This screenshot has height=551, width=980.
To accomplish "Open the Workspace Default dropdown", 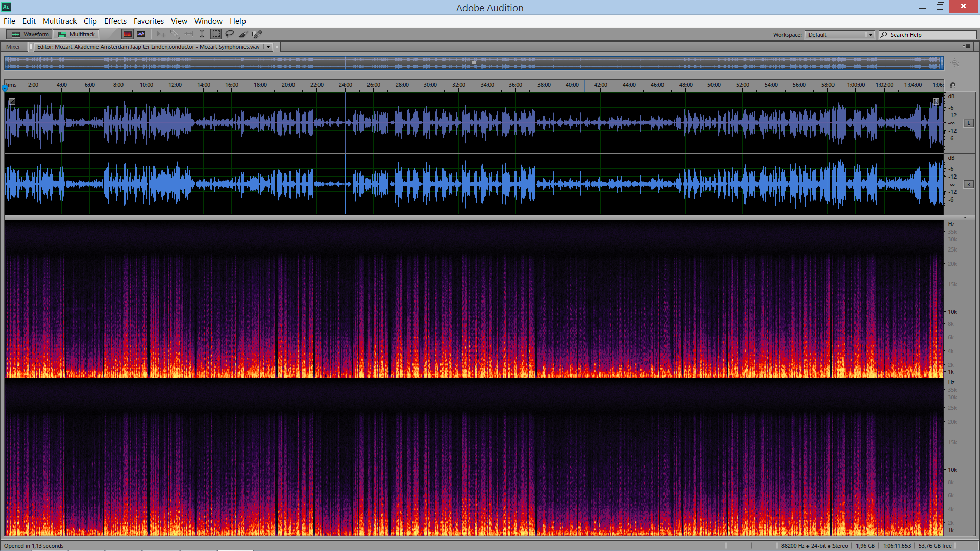I will click(x=840, y=35).
